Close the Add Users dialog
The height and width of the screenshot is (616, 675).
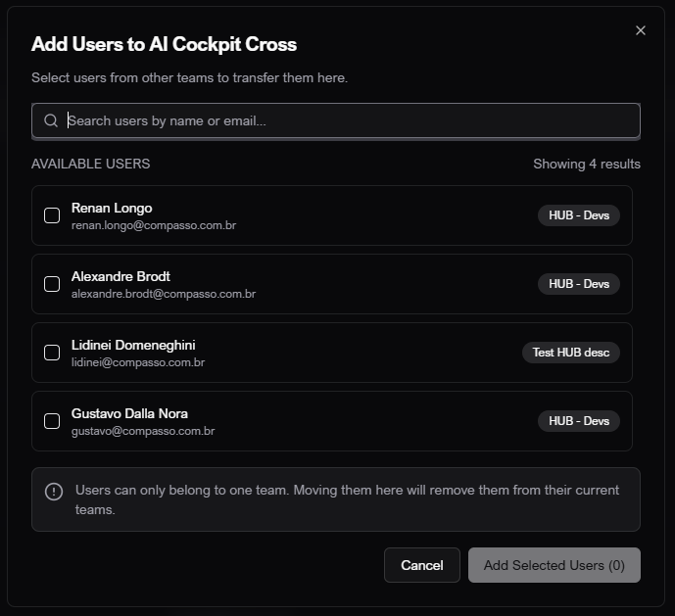[x=641, y=30]
